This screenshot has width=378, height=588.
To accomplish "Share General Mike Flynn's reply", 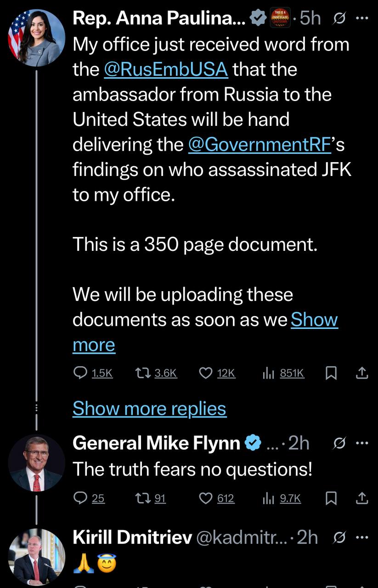I will click(x=362, y=498).
